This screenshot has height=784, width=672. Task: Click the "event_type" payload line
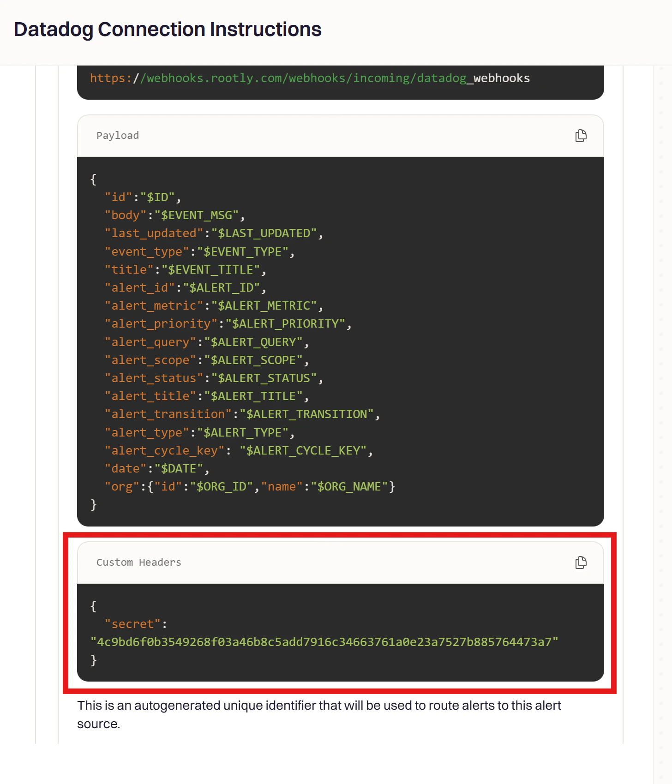pyautogui.click(x=199, y=251)
